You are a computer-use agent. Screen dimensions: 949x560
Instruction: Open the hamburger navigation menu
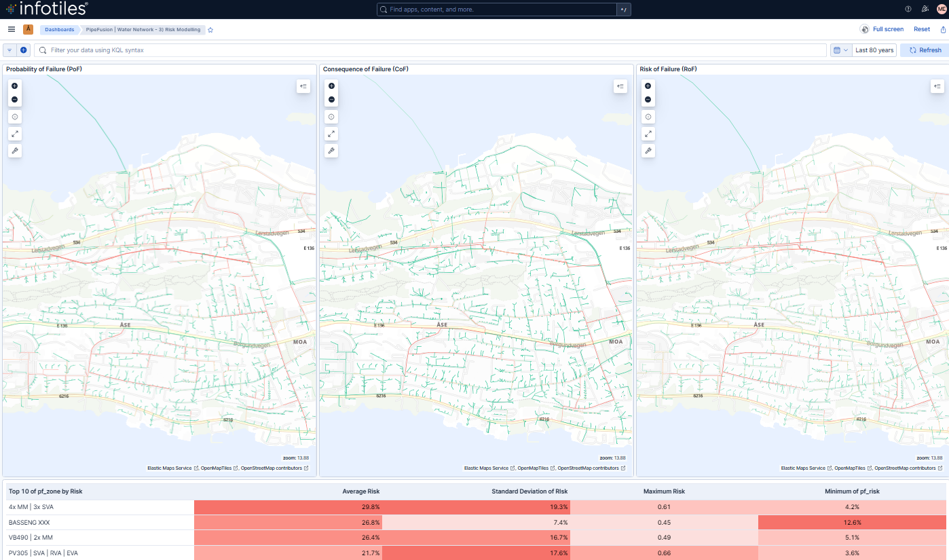pyautogui.click(x=11, y=29)
